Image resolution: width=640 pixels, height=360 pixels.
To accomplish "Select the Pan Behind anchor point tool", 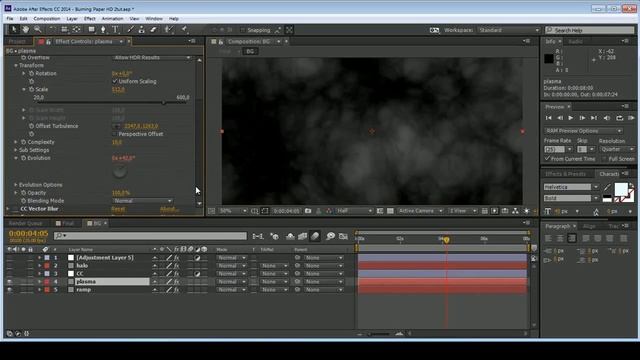I will pyautogui.click(x=77, y=29).
